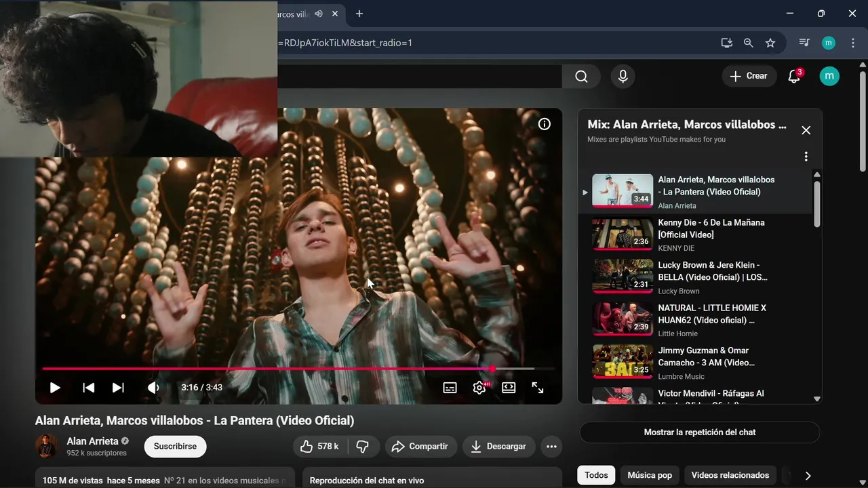Image resolution: width=868 pixels, height=488 pixels.
Task: Go to previous video in playlist
Action: pos(88,388)
